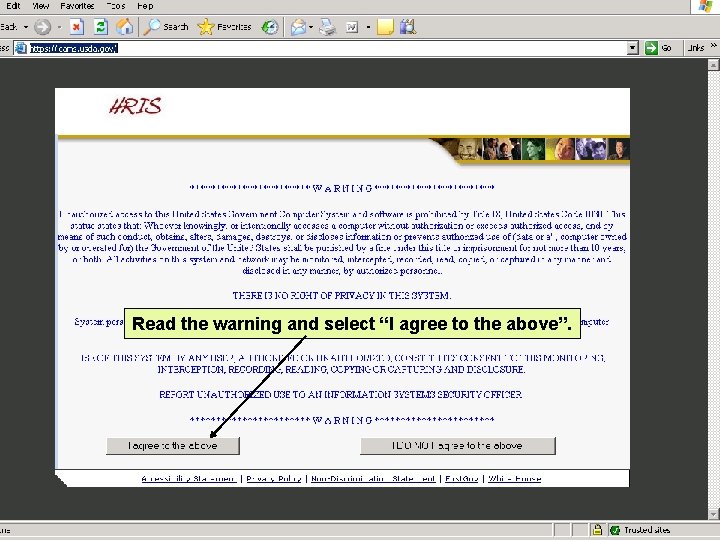
Task: Open the Tools menu
Action: 116,6
